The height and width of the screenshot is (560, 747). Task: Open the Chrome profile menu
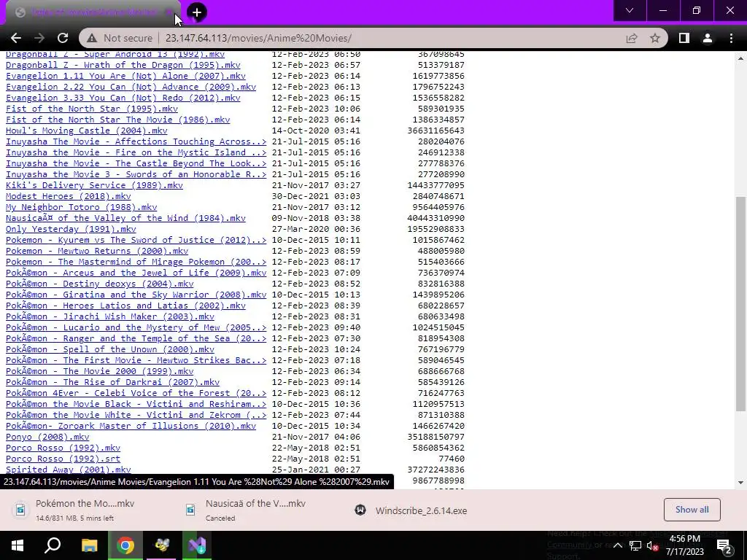click(x=708, y=38)
